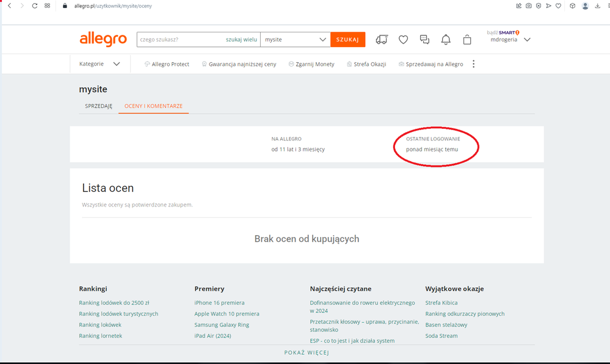Open 'Ranking lodówek do 2500 zł' link
The width and height of the screenshot is (610, 364).
(x=114, y=302)
